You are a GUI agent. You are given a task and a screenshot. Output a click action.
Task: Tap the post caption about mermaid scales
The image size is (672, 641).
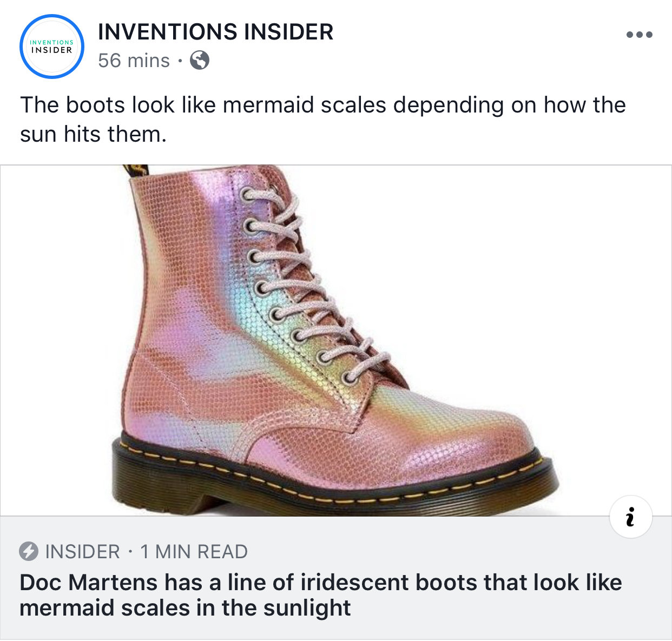click(322, 119)
